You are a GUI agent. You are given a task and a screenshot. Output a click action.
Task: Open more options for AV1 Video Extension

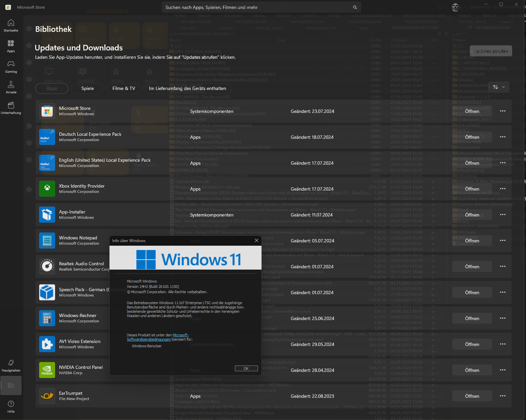pyautogui.click(x=503, y=344)
